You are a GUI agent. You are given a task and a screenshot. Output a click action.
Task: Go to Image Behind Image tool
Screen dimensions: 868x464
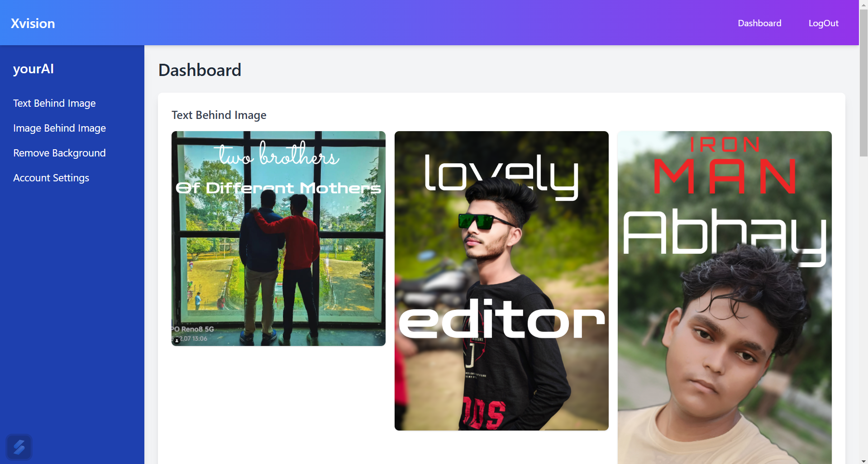[x=59, y=128]
